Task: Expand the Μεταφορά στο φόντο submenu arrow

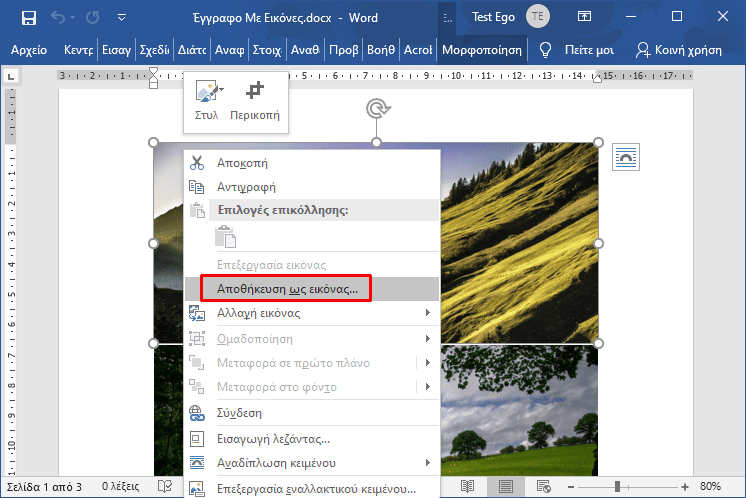Action: click(x=428, y=386)
